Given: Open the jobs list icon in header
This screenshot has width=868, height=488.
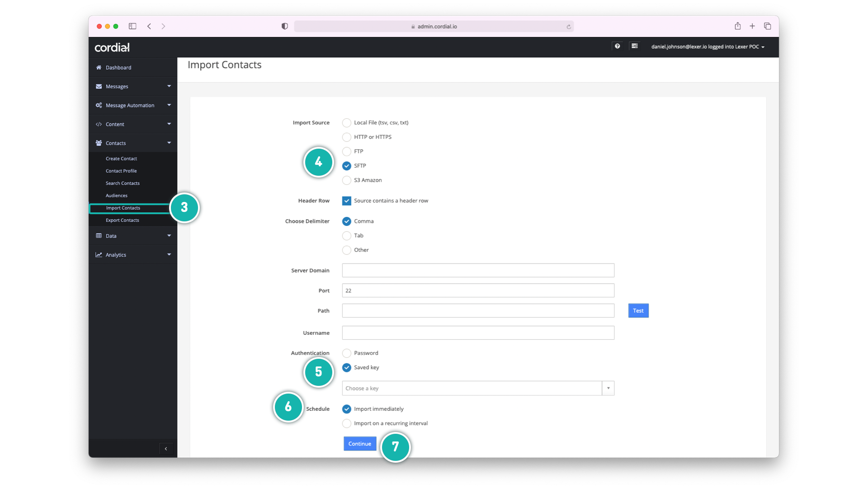Looking at the screenshot, I should [x=635, y=46].
